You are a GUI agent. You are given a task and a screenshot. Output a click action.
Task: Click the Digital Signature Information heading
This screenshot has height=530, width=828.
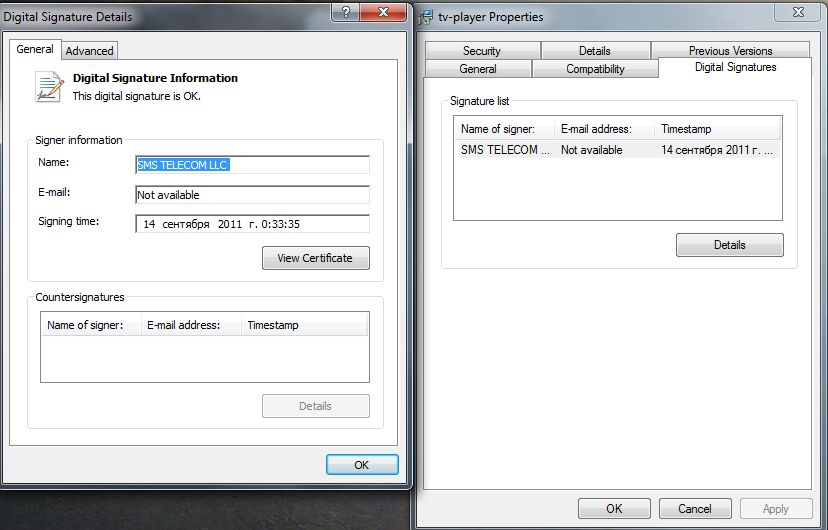click(155, 78)
